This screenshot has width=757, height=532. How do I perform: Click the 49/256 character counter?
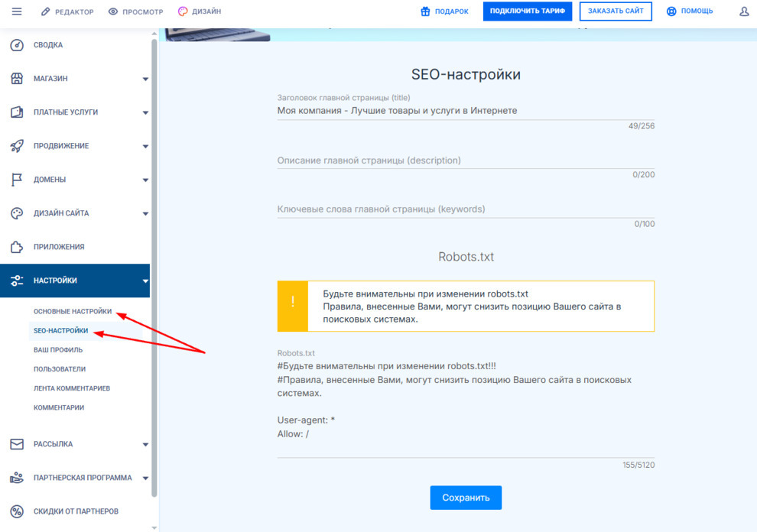click(641, 126)
